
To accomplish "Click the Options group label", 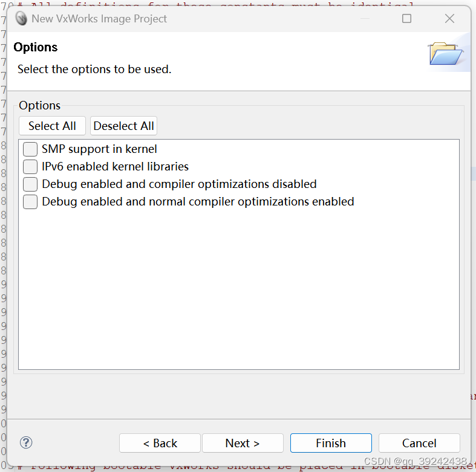I will click(x=40, y=106).
